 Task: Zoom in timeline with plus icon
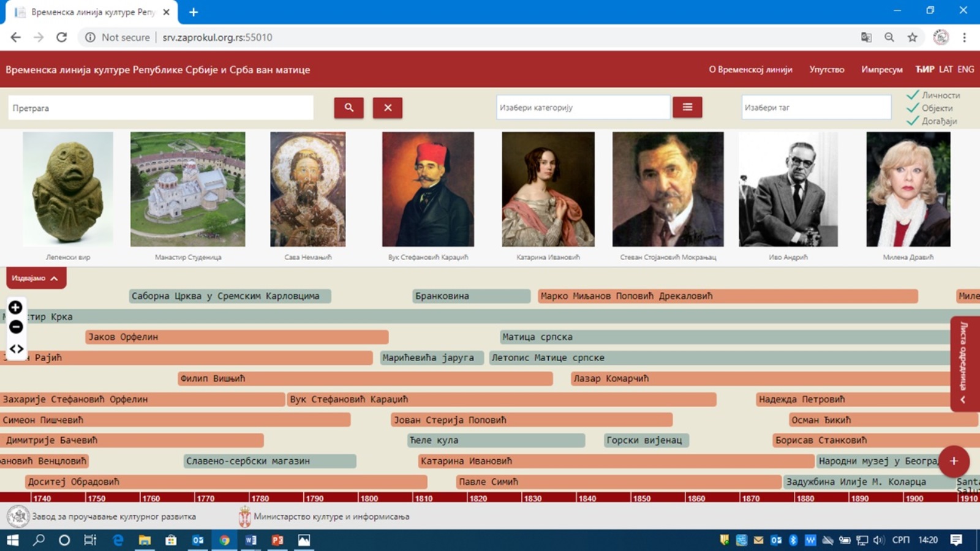point(16,307)
